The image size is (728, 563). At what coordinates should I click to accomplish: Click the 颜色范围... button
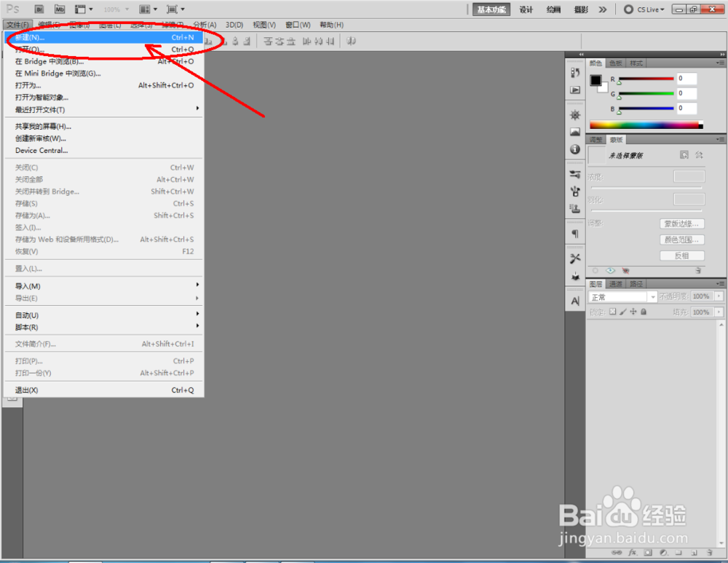[x=681, y=240]
